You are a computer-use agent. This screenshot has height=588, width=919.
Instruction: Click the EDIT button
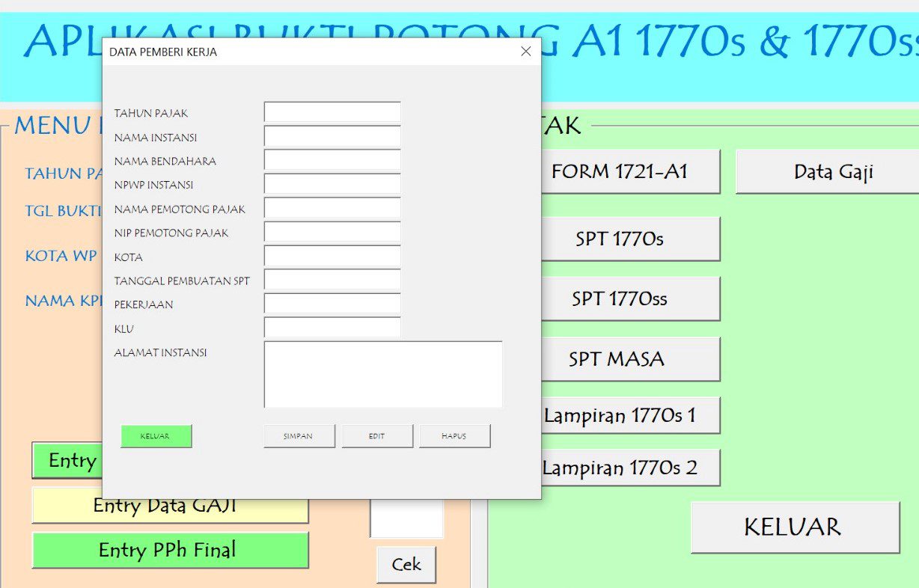pyautogui.click(x=377, y=436)
